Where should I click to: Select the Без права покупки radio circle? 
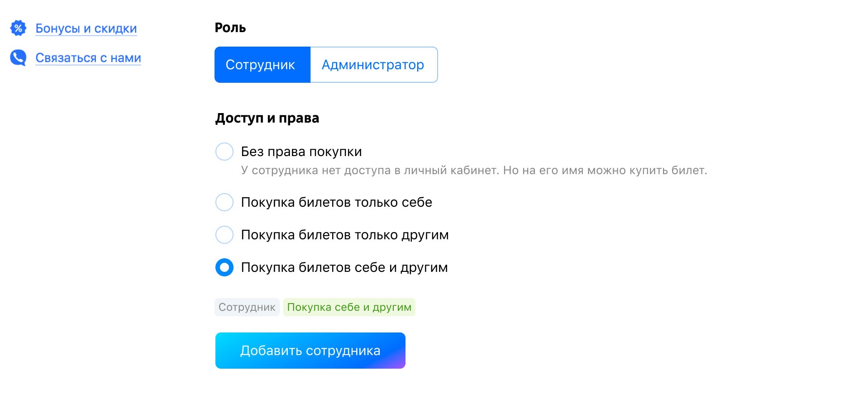224,152
